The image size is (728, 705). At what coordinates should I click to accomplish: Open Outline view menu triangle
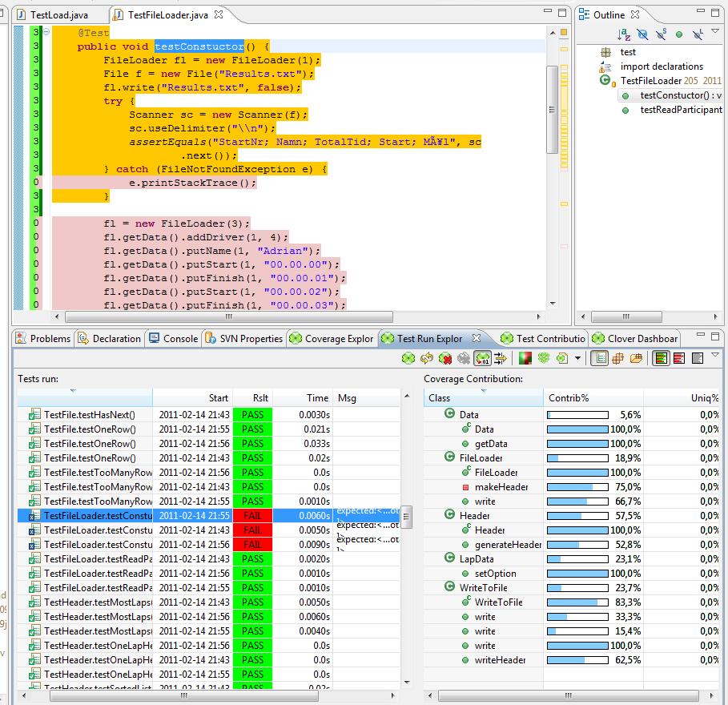pyautogui.click(x=715, y=31)
